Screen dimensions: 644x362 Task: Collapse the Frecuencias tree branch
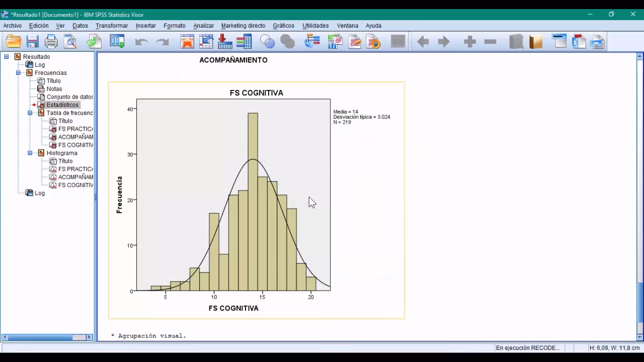[18, 73]
